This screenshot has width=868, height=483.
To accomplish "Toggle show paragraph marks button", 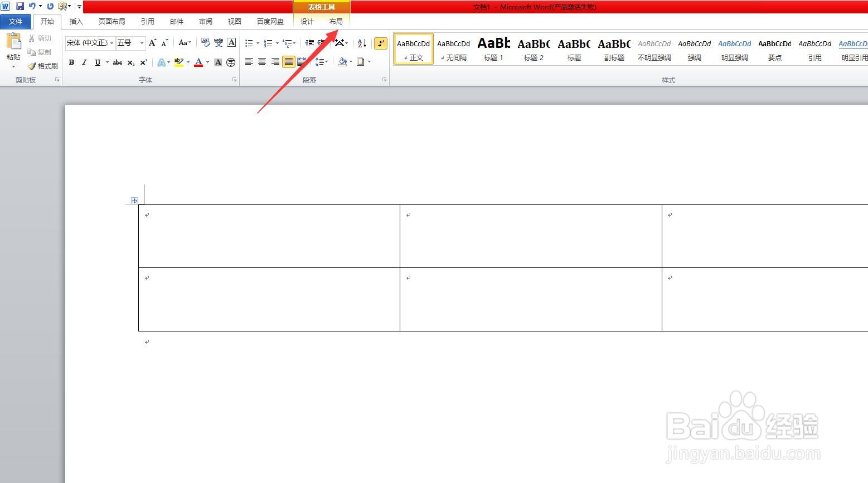I will tap(381, 43).
